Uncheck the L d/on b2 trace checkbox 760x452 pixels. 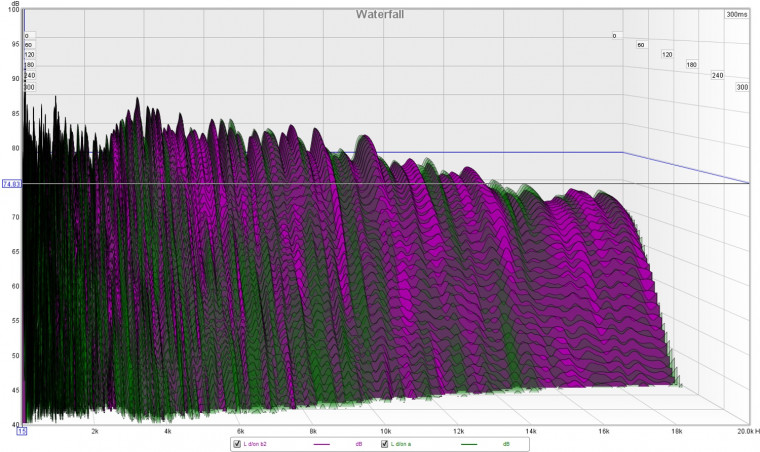pos(237,444)
